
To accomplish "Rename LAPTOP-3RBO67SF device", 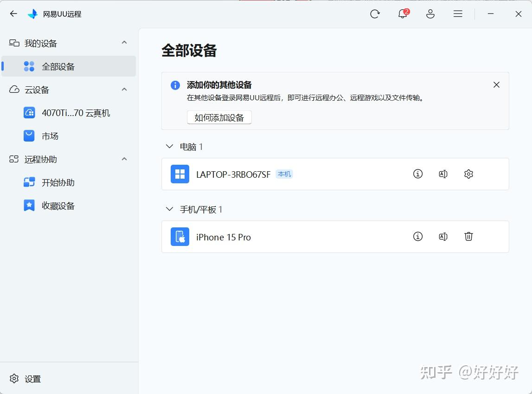I will click(x=443, y=174).
